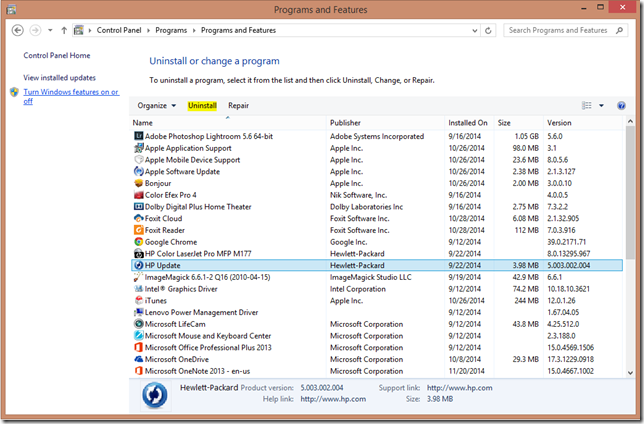Click Uninstall in the toolbar
Image resolution: width=644 pixels, height=424 pixels.
(202, 106)
